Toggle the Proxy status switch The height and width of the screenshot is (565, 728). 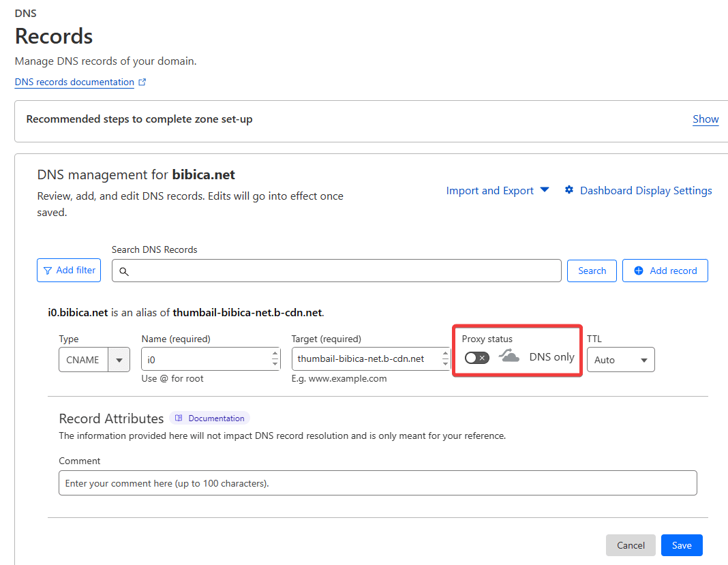[x=477, y=358]
